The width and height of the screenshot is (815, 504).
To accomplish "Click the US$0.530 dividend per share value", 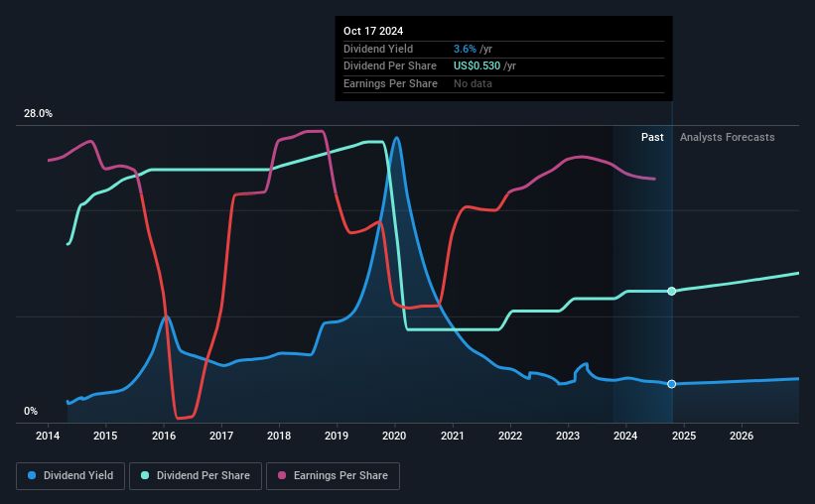I will (476, 66).
